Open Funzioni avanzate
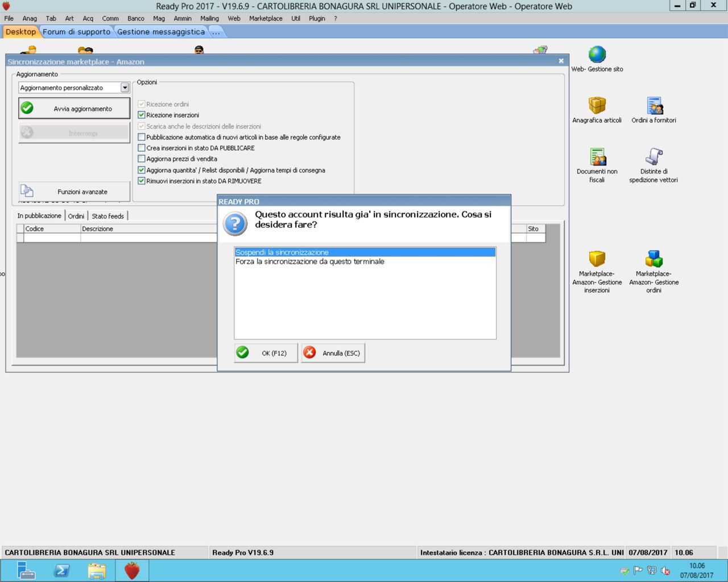The height and width of the screenshot is (582, 728). coord(75,192)
